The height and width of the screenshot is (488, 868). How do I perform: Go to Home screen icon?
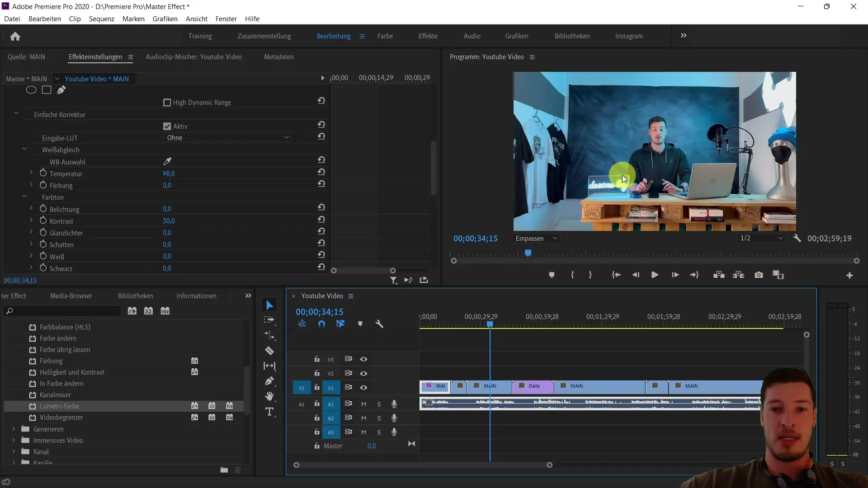15,36
